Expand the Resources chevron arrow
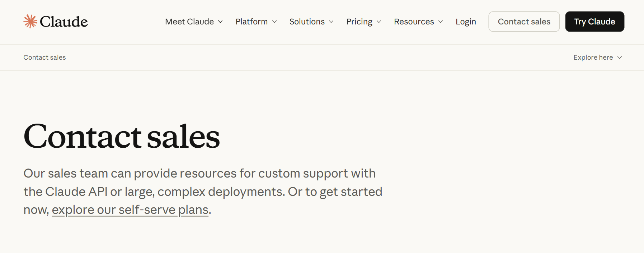This screenshot has width=644, height=253. tap(441, 22)
